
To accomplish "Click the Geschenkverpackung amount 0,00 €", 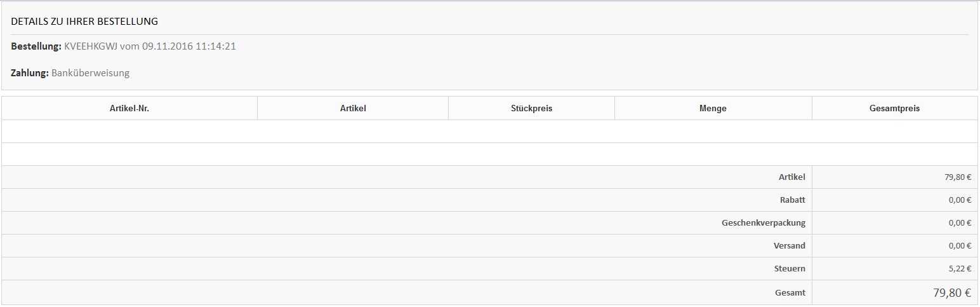I will tap(960, 222).
